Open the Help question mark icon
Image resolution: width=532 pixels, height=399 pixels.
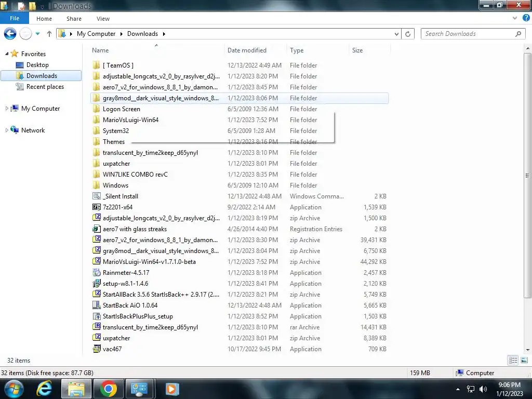[526, 18]
